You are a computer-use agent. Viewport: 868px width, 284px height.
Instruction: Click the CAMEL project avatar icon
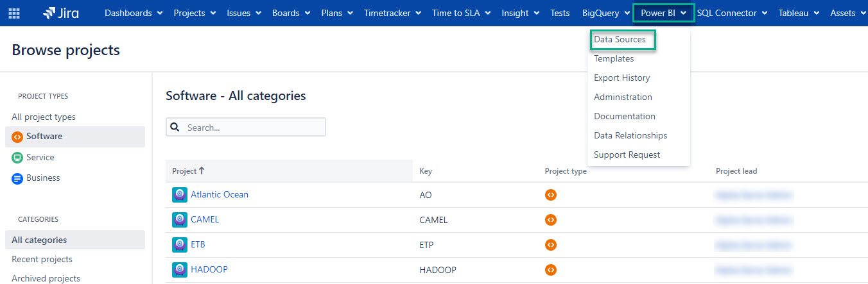pyautogui.click(x=180, y=220)
